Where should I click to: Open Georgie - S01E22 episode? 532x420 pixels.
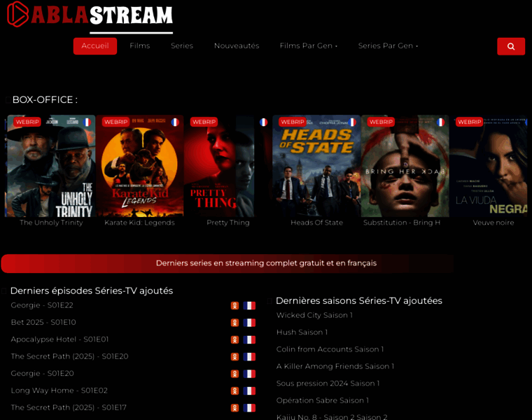(42, 305)
